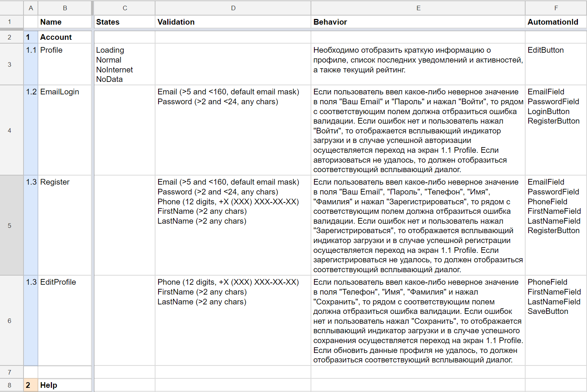Select the orange '2' cell beside Help
Viewport: 587px width, 392px height.
[31, 385]
